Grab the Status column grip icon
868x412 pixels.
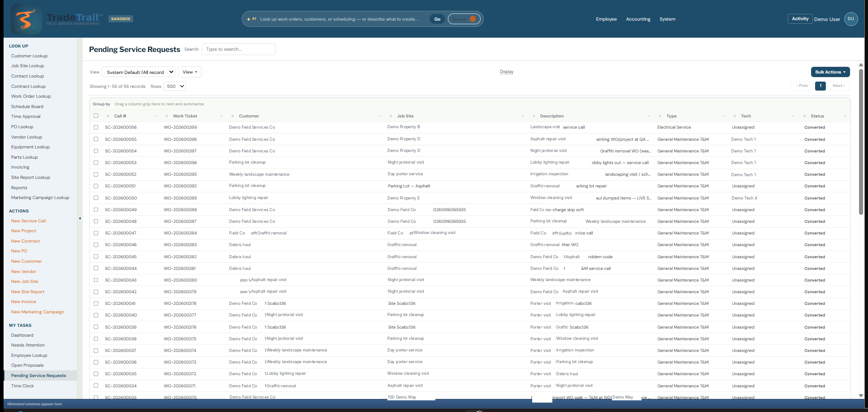pyautogui.click(x=805, y=116)
